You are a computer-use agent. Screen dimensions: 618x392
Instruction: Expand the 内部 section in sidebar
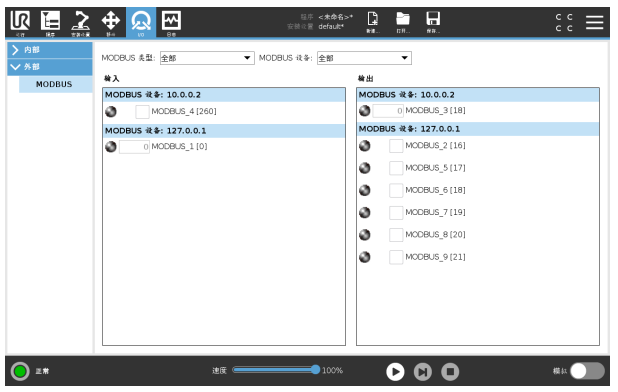click(x=50, y=50)
